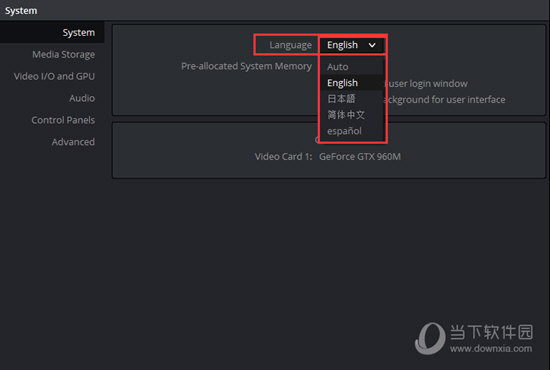The width and height of the screenshot is (550, 370).
Task: Go to the Media Storage section
Action: tap(63, 54)
